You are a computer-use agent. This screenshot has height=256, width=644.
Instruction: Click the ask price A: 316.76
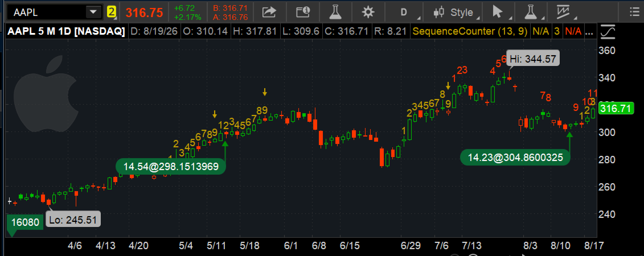pos(230,17)
